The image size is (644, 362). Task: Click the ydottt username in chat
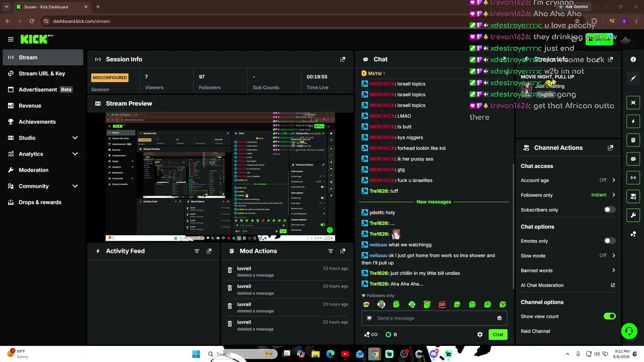point(376,213)
